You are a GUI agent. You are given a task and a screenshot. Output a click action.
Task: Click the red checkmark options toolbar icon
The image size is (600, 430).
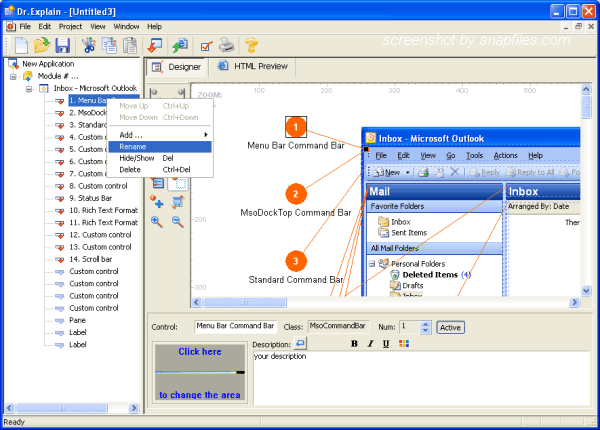point(207,46)
